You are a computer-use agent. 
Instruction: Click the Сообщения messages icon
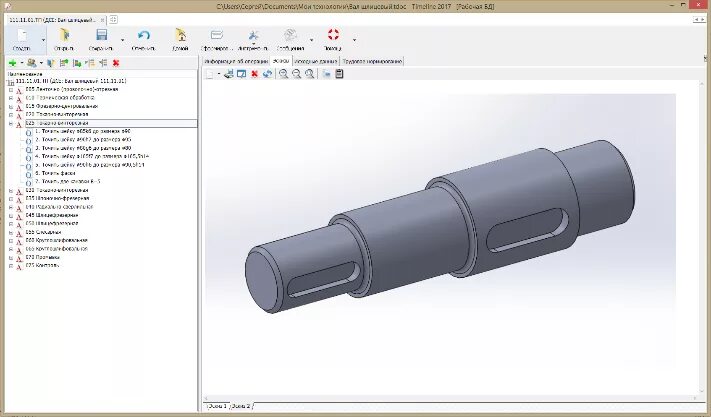(x=290, y=35)
